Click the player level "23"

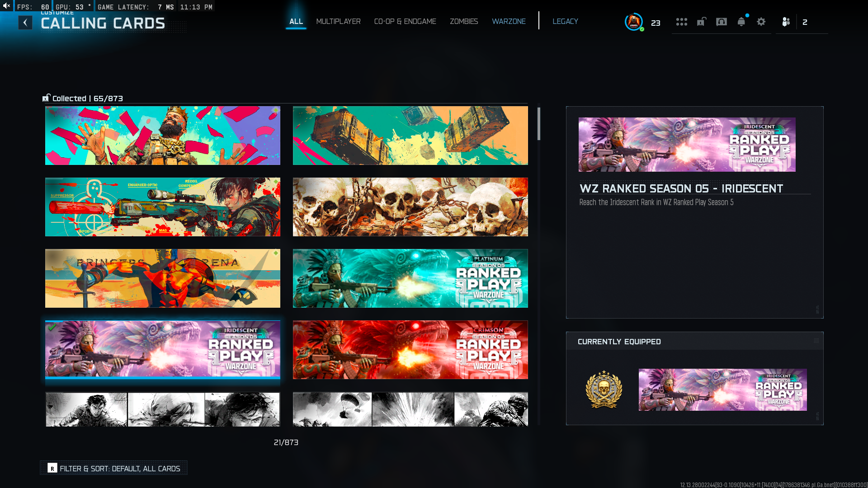(x=656, y=23)
